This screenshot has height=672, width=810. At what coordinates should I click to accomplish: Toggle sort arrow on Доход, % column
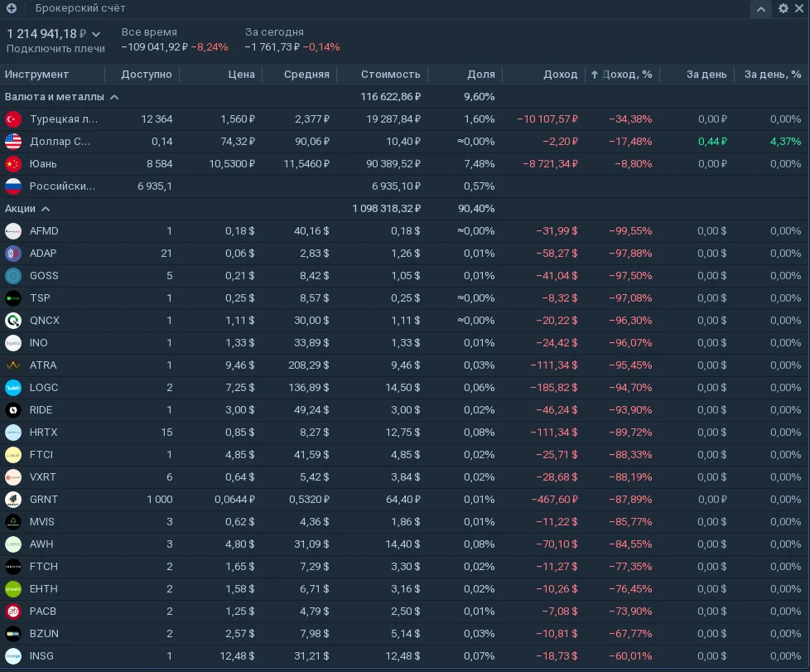pos(594,75)
